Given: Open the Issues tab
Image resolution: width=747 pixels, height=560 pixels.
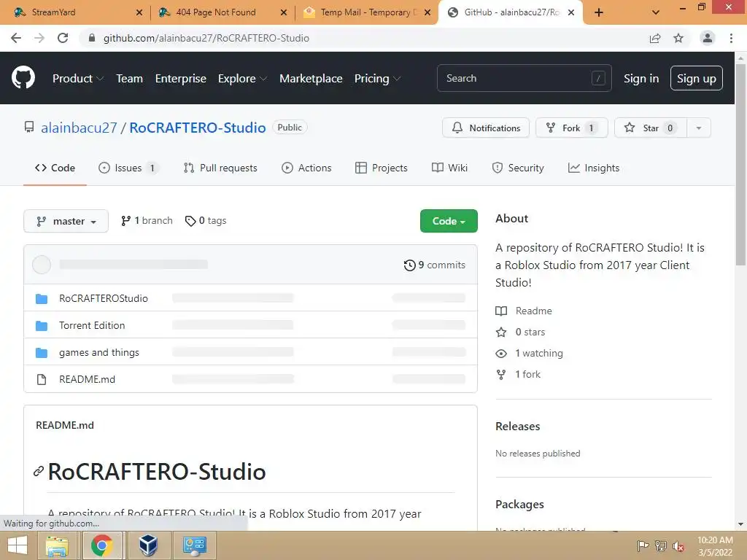Looking at the screenshot, I should [128, 168].
